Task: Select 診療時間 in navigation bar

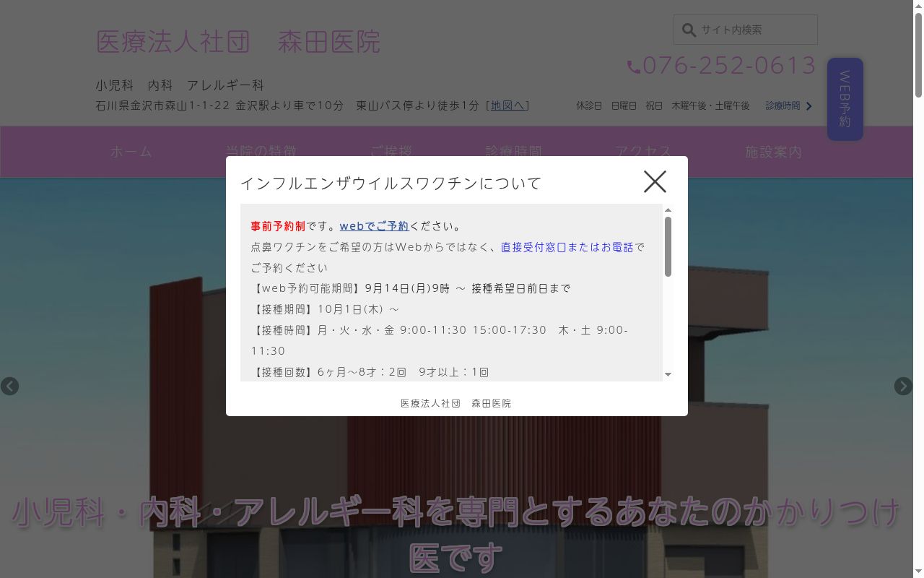Action: click(x=513, y=152)
